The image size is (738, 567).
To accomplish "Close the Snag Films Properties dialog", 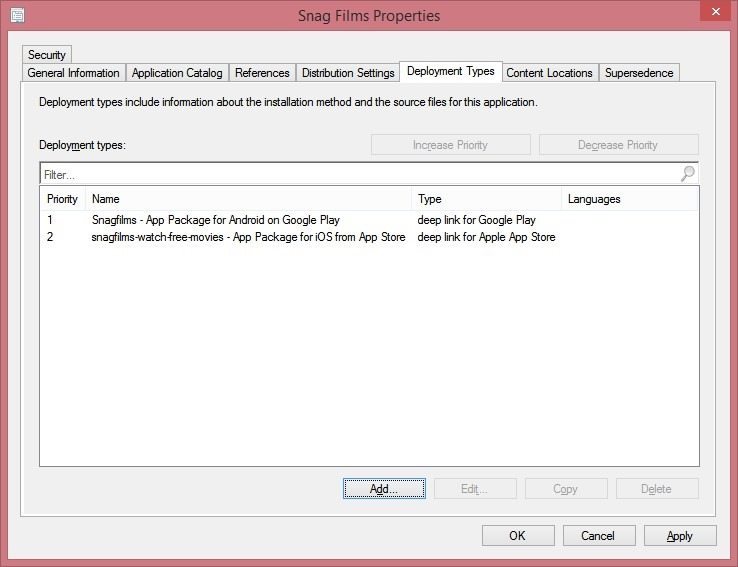I will pos(715,11).
